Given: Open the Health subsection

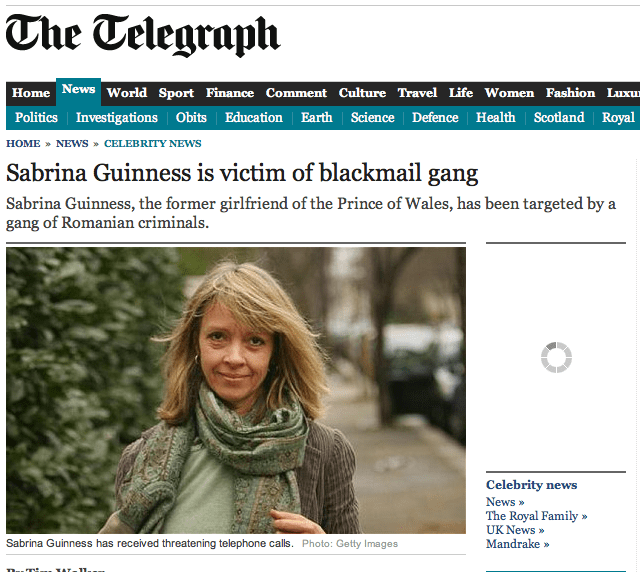Looking at the screenshot, I should 496,118.
